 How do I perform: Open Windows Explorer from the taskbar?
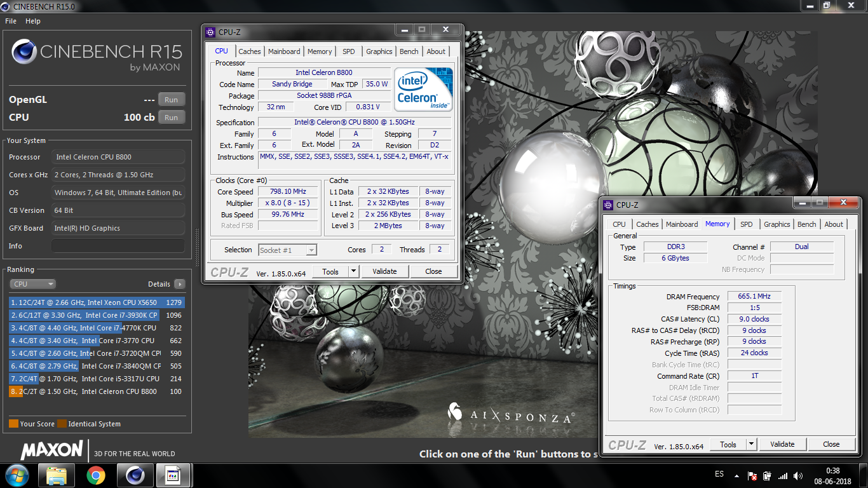[x=57, y=475]
